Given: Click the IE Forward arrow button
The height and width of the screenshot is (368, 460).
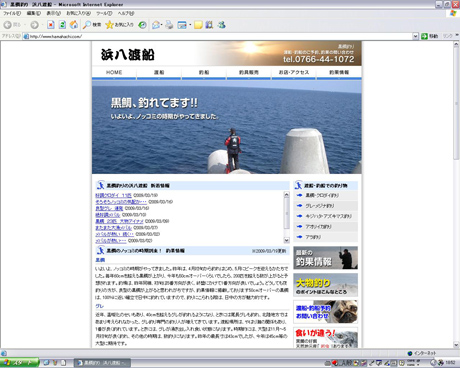Looking at the screenshot, I should [34, 25].
